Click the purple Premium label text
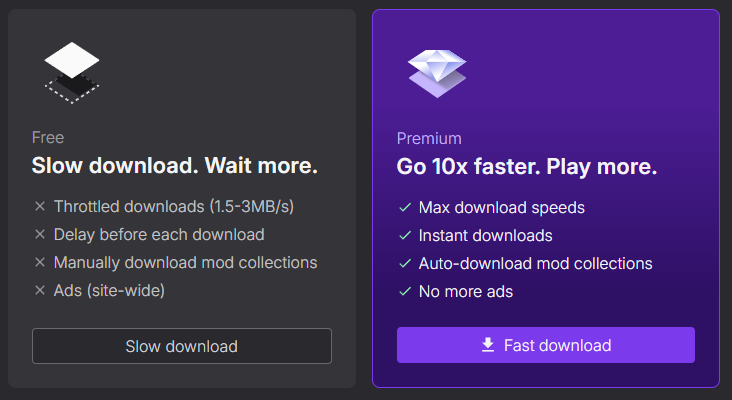732x400 pixels. [x=429, y=139]
